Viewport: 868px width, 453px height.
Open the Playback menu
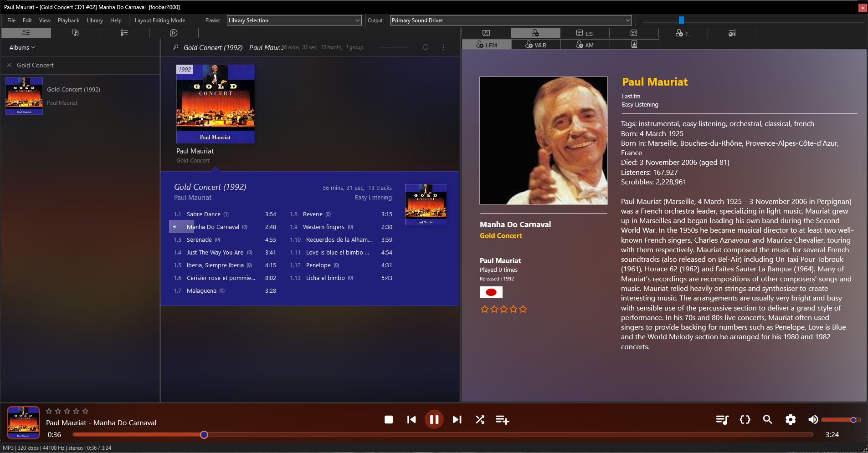pos(68,20)
